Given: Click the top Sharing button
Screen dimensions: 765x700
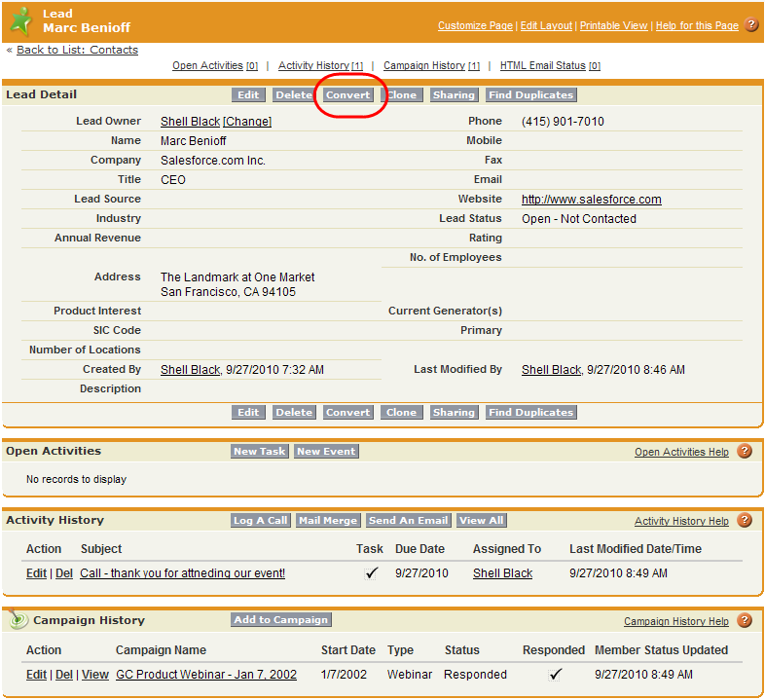Looking at the screenshot, I should click(454, 94).
